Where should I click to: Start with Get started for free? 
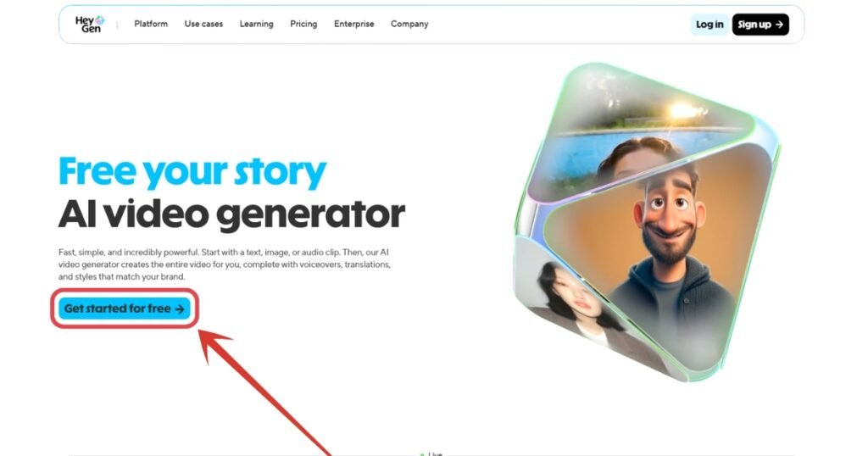pyautogui.click(x=125, y=309)
